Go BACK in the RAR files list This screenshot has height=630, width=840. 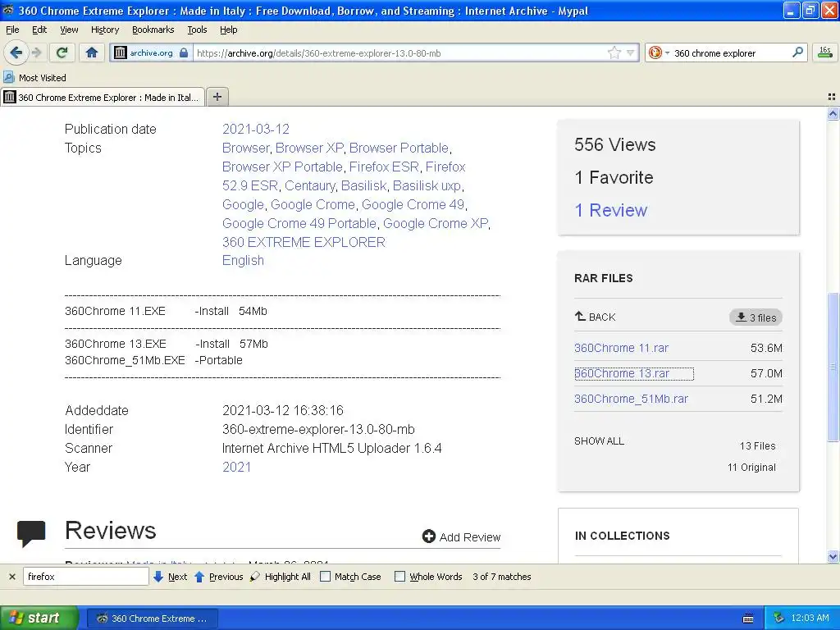coord(596,317)
